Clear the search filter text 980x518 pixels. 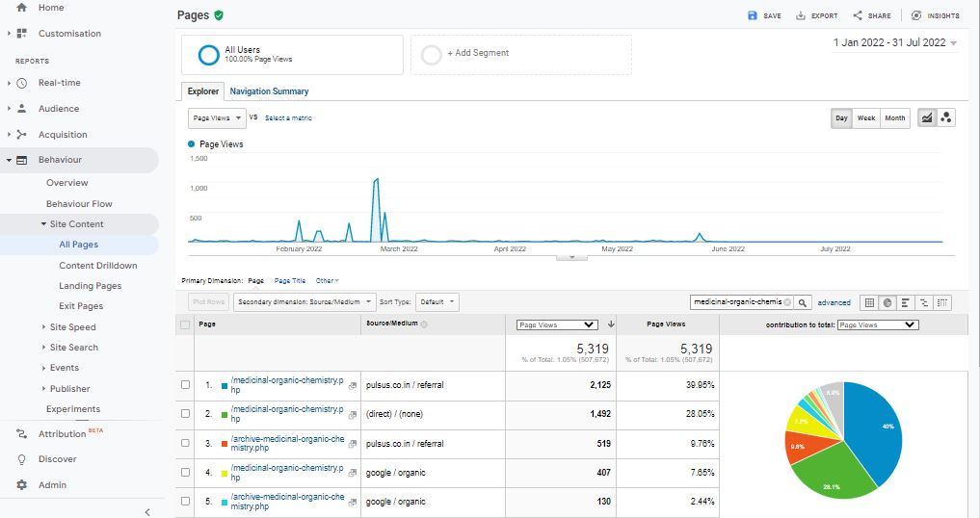click(787, 302)
